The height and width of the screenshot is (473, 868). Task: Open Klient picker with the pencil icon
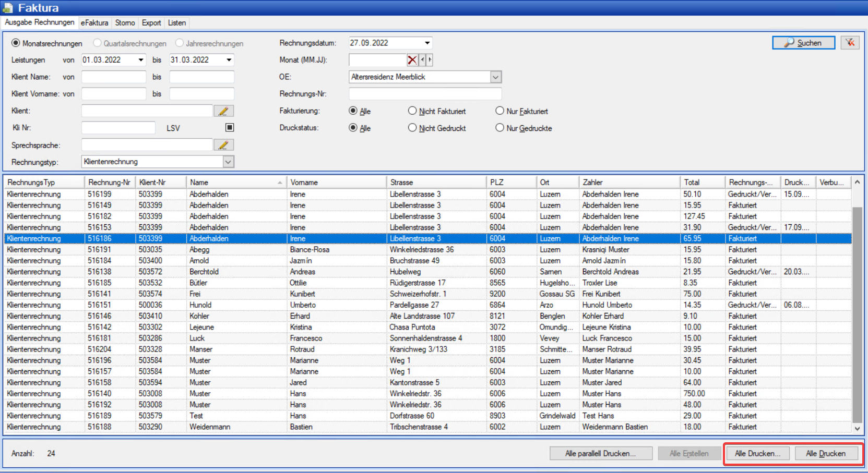(x=223, y=111)
